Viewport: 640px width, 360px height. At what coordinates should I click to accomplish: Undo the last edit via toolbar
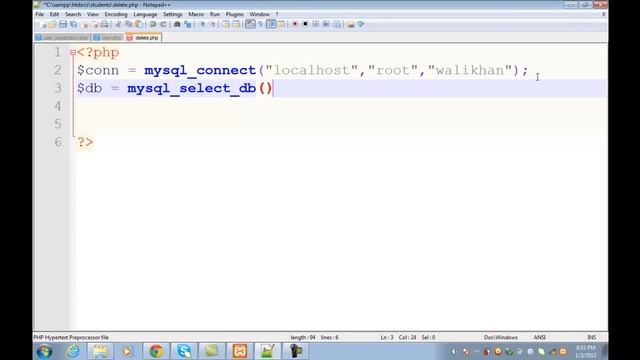coord(153,24)
